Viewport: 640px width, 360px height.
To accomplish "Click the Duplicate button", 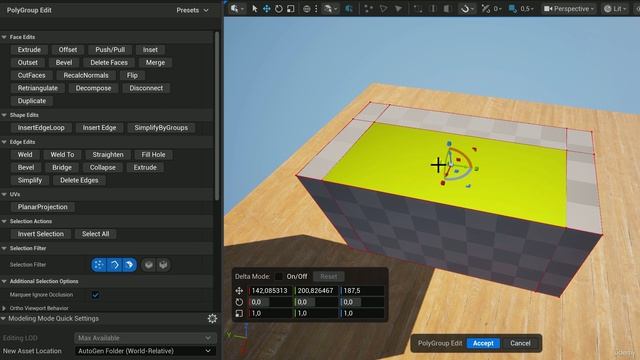I will (31, 101).
